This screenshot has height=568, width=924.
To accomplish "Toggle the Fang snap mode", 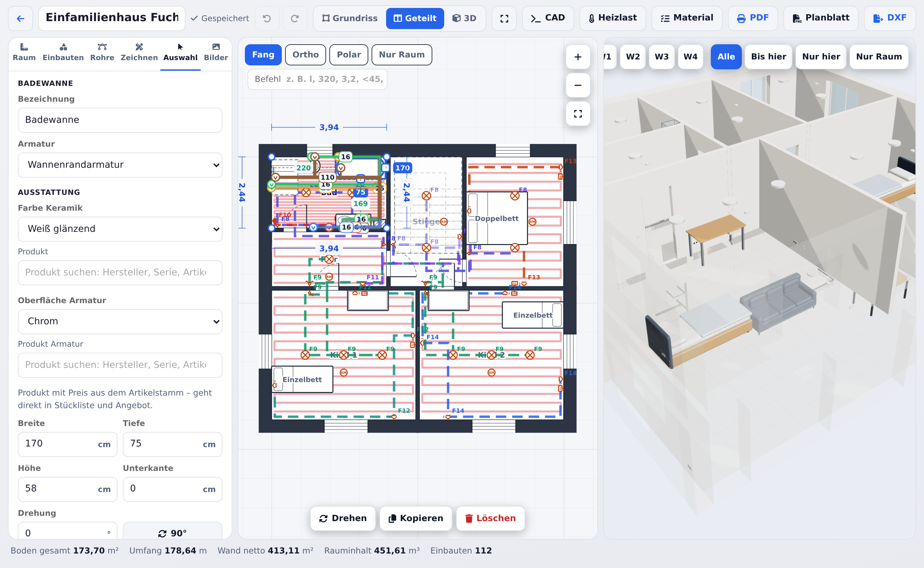I will 263,55.
